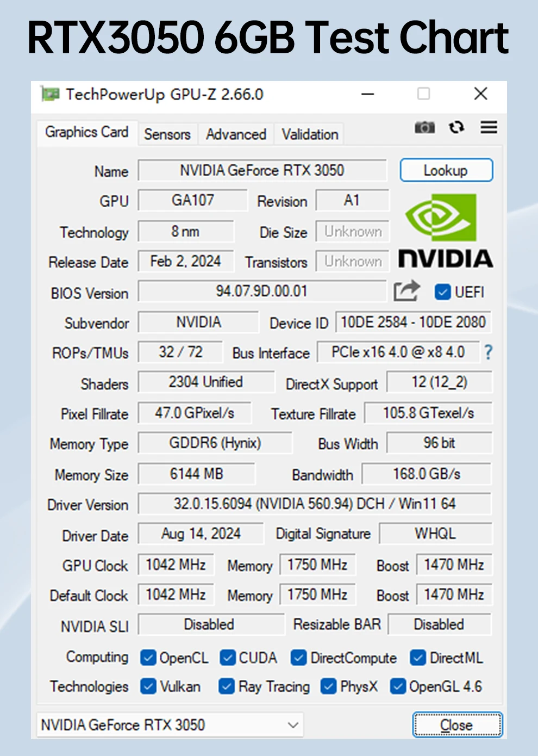Click the Memory Size field 6144 MB
538x756 pixels.
click(197, 474)
